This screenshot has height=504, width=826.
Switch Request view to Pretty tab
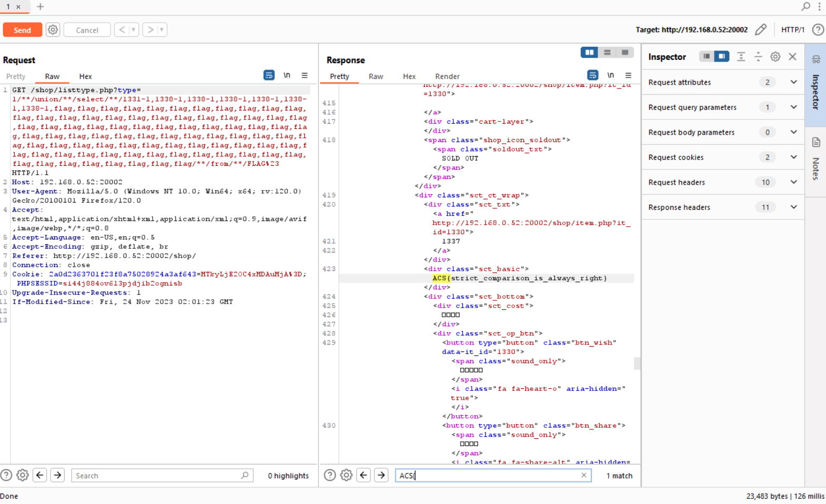[16, 76]
